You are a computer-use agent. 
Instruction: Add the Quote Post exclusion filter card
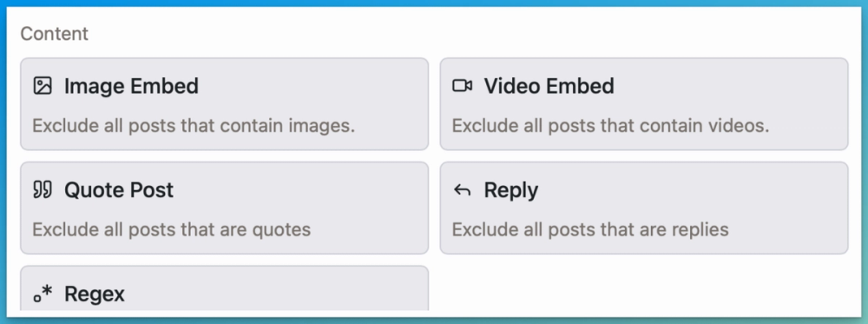coord(224,208)
